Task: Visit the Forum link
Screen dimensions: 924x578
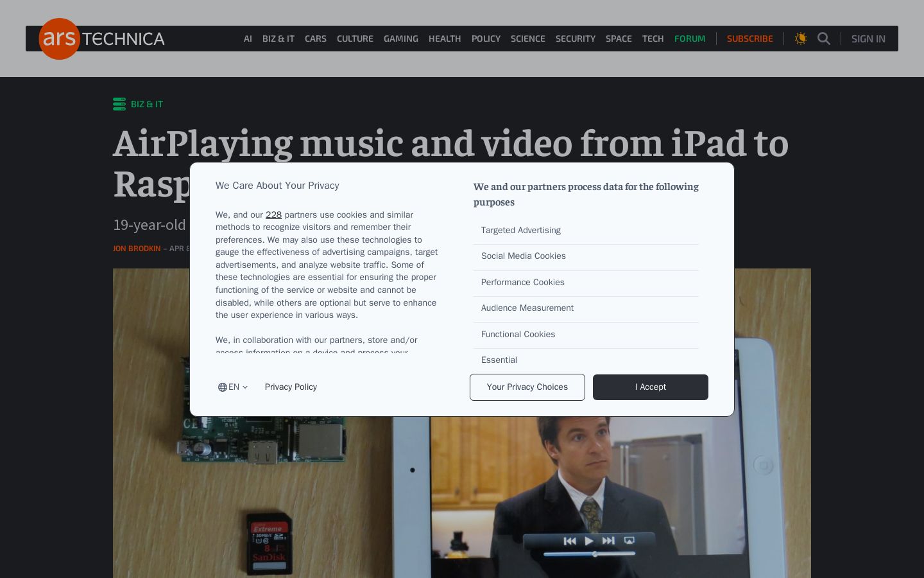Action: tap(690, 39)
